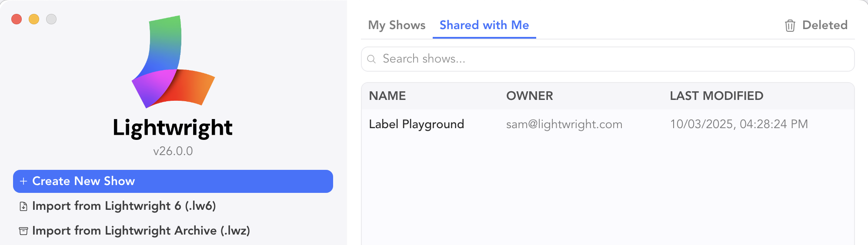Sort by the OWNER column header
The width and height of the screenshot is (868, 245).
(529, 96)
